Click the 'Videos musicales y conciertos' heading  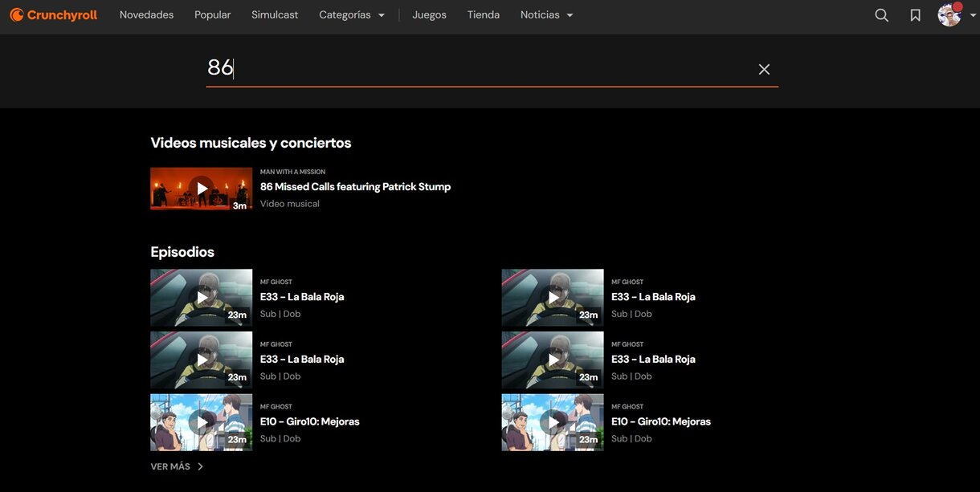[251, 143]
